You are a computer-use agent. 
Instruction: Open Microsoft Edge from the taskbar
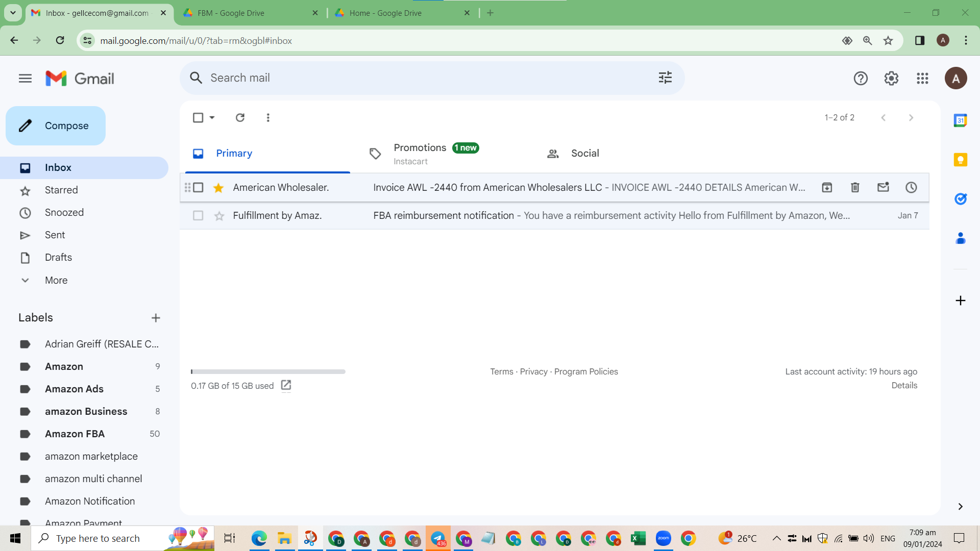tap(259, 538)
